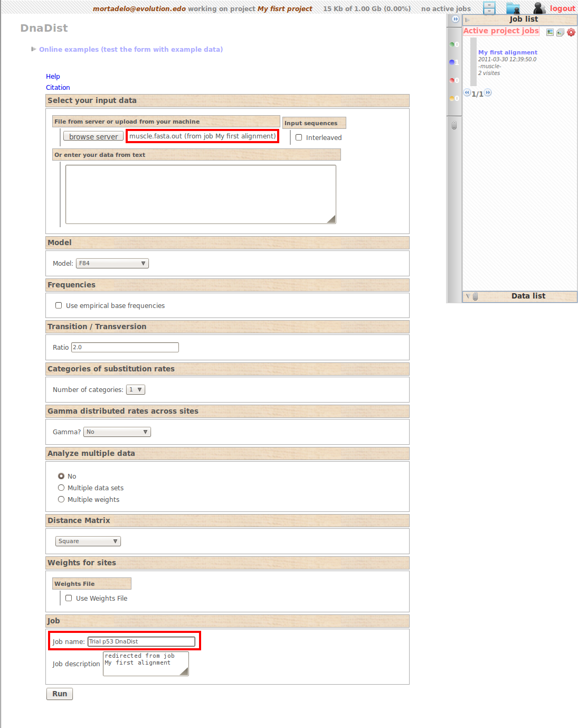Screen dimensions: 578x728
Task: Click the file cabinet icon in top bar
Action: (489, 8)
